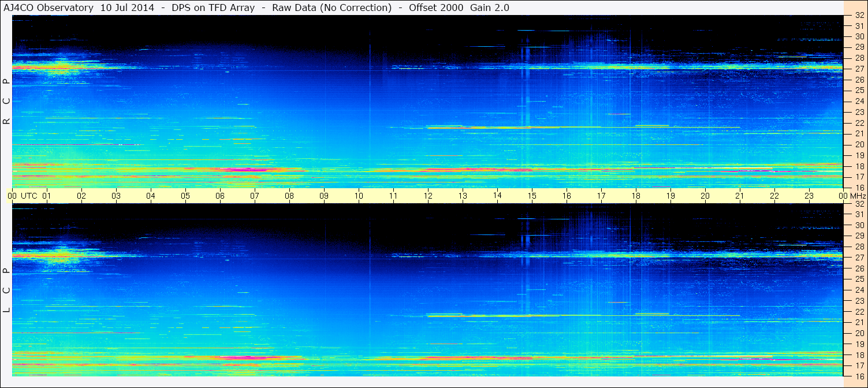The height and width of the screenshot is (388, 868).
Task: Click the 11 hour marker on the time axis
Action: [x=393, y=196]
